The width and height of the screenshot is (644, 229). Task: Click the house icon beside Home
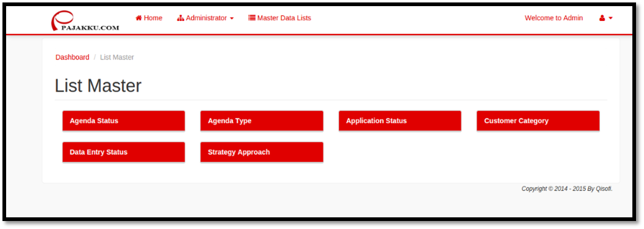coord(139,18)
